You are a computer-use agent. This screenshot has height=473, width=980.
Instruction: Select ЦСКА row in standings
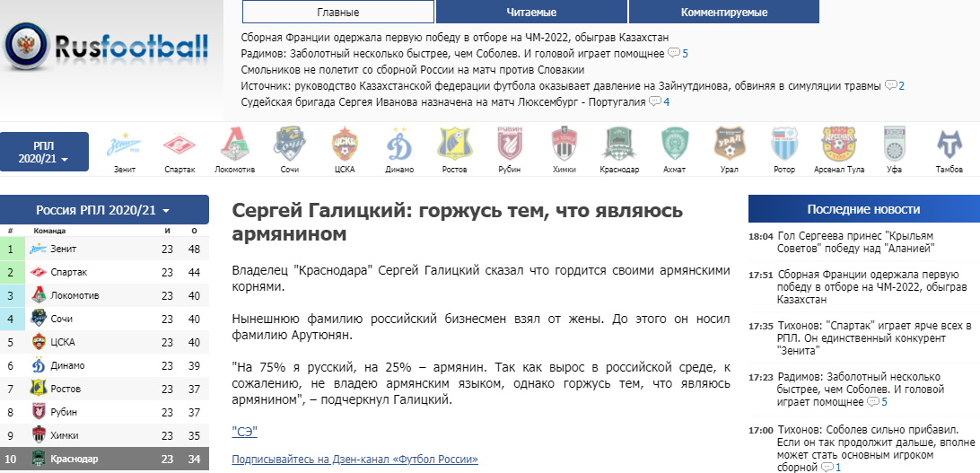point(104,343)
